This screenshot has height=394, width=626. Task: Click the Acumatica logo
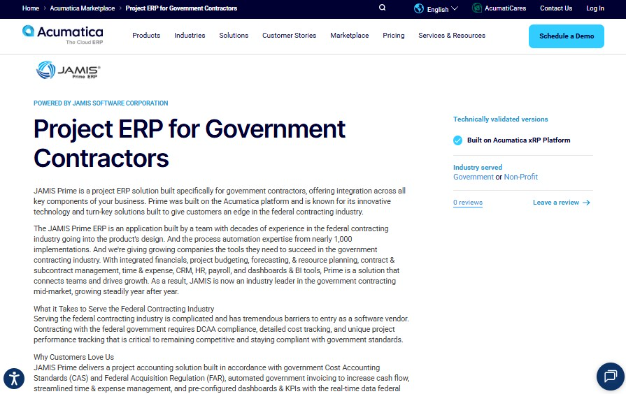63,34
